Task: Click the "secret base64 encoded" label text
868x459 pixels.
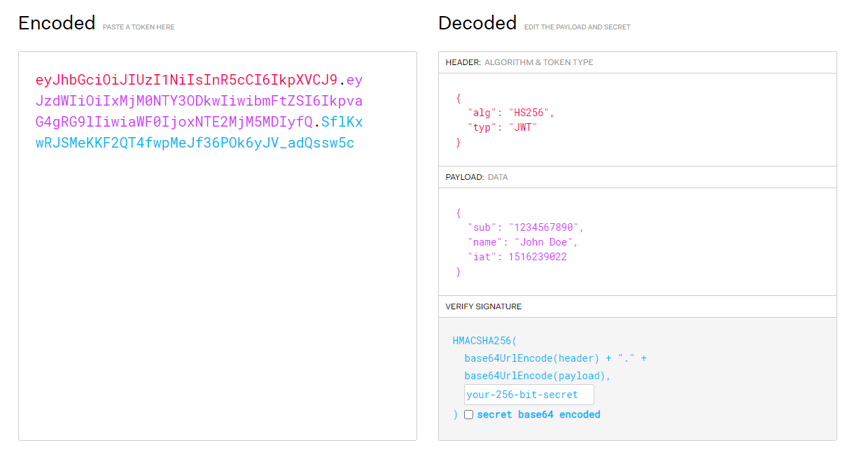Action: pyautogui.click(x=538, y=414)
